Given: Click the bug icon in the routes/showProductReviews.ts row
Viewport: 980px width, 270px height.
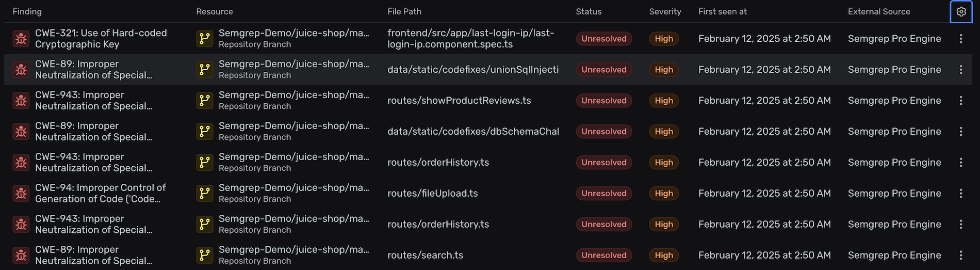Looking at the screenshot, I should click(21, 101).
